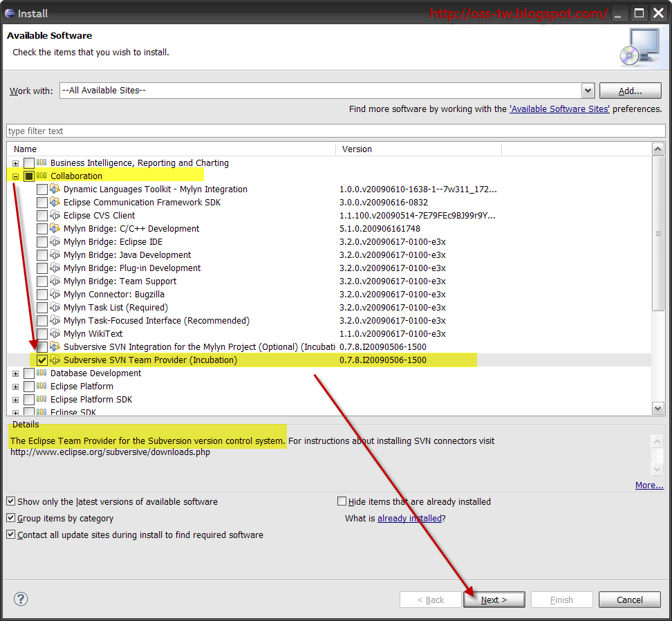This screenshot has width=672, height=621.
Task: Open the More... details link
Action: 649,485
